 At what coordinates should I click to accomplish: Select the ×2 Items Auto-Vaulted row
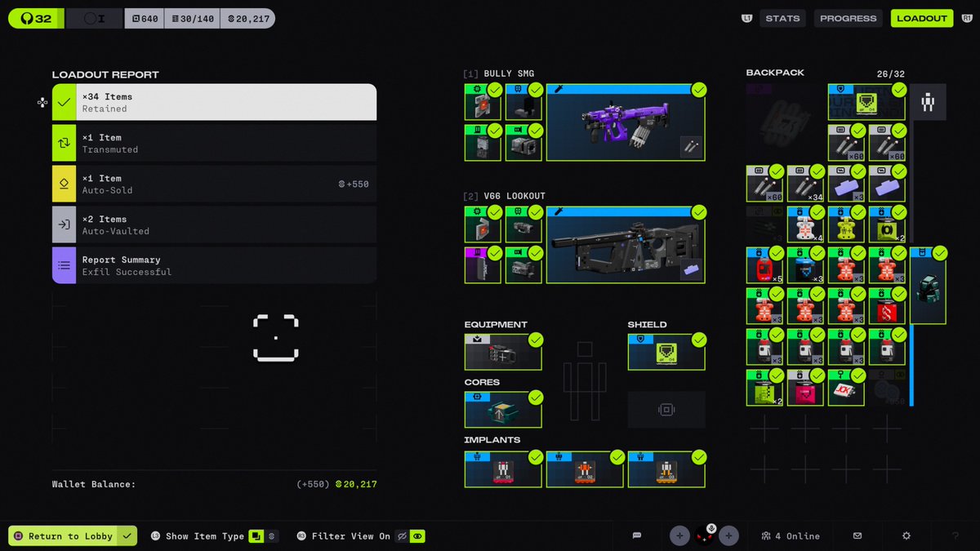point(215,224)
